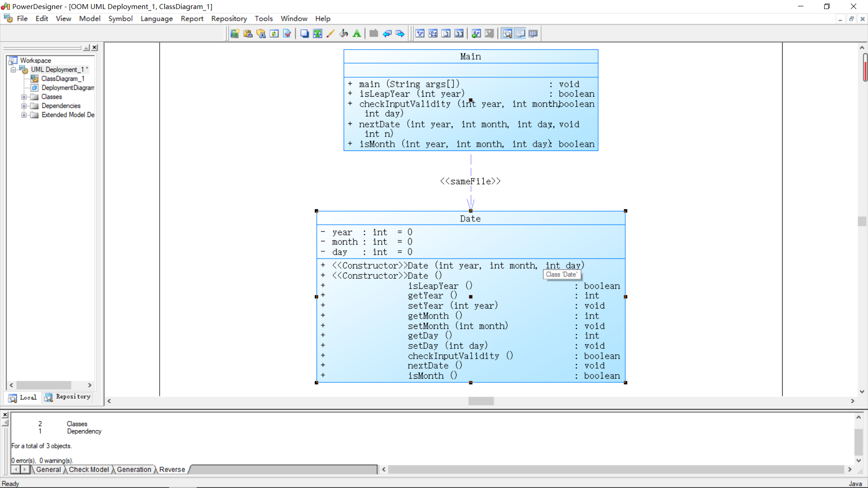Click the Find Objects binoculars icon

(x=261, y=33)
